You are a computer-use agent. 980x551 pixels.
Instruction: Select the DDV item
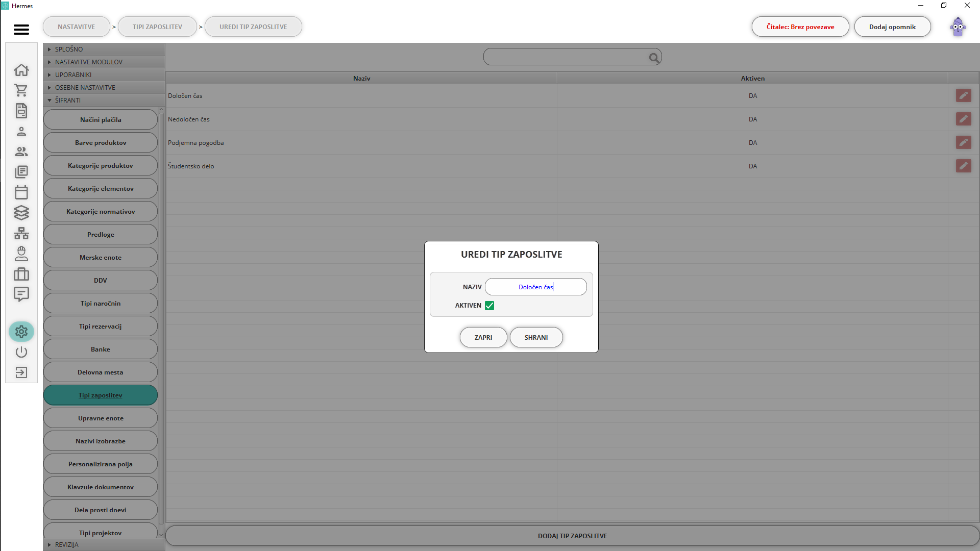[x=101, y=280]
